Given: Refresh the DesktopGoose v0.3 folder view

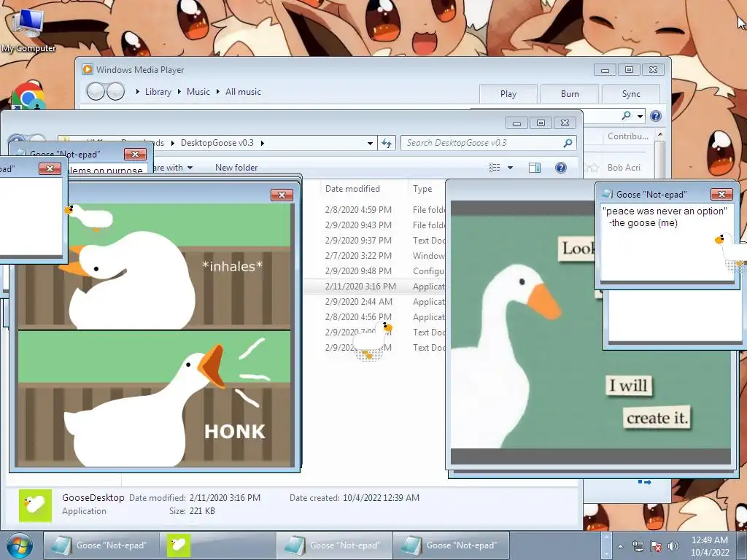Looking at the screenshot, I should point(387,143).
